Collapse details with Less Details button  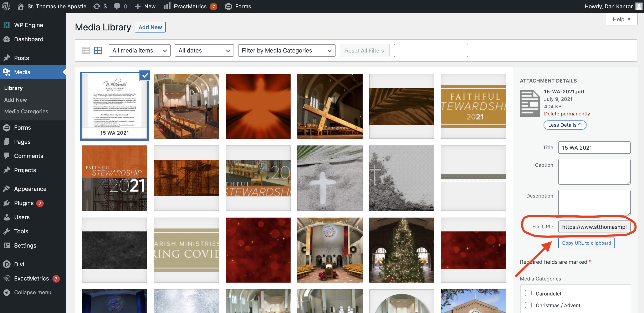point(565,125)
